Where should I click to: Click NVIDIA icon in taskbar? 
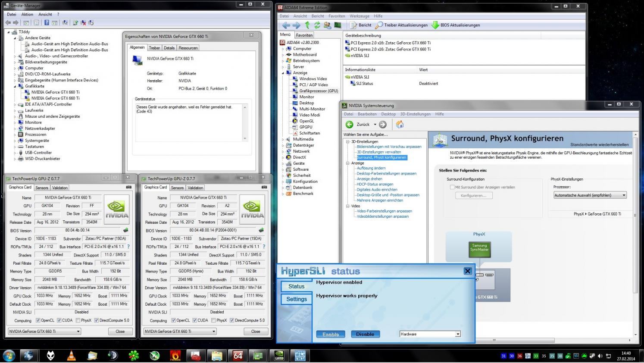point(279,355)
